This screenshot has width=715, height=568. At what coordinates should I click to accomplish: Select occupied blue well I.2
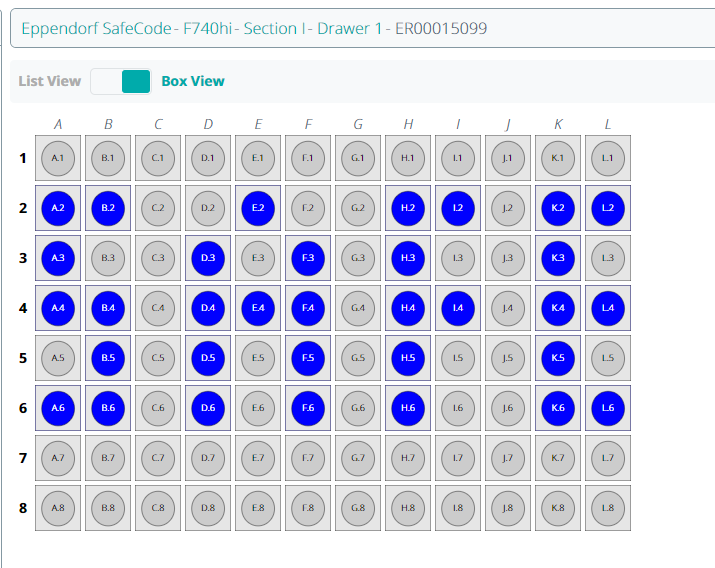point(458,208)
